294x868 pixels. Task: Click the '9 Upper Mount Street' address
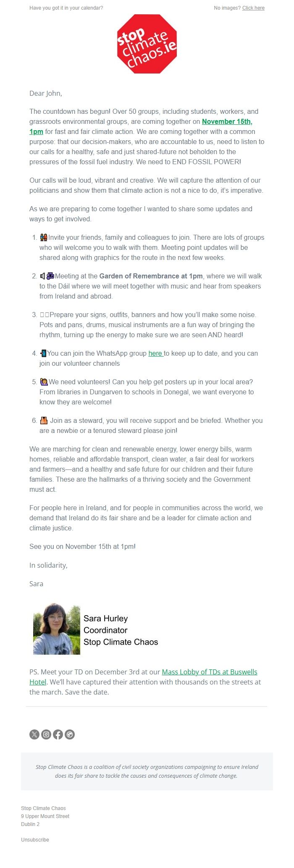tap(45, 816)
